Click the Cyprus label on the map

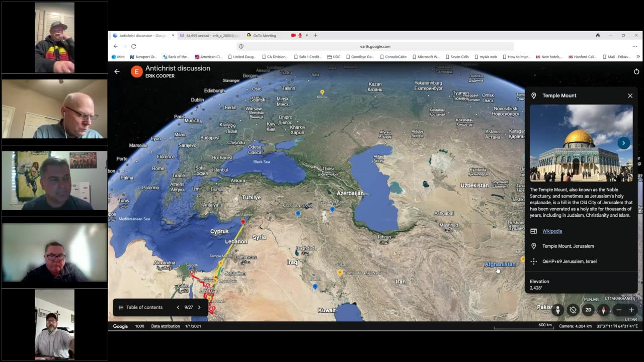219,232
